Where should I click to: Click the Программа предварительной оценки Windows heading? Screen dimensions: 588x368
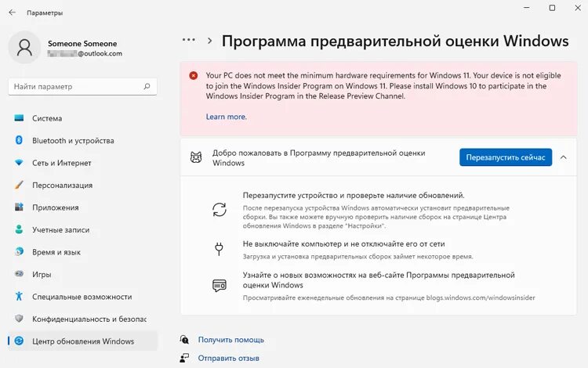395,41
